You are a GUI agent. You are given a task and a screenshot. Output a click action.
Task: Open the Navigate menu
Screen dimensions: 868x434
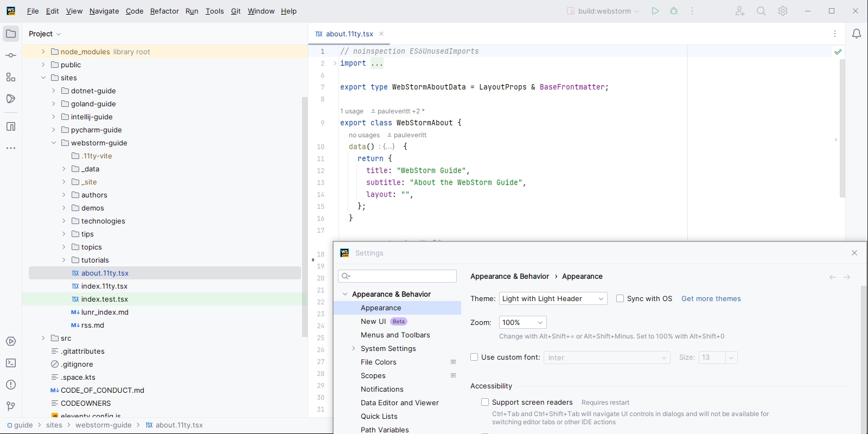click(104, 11)
